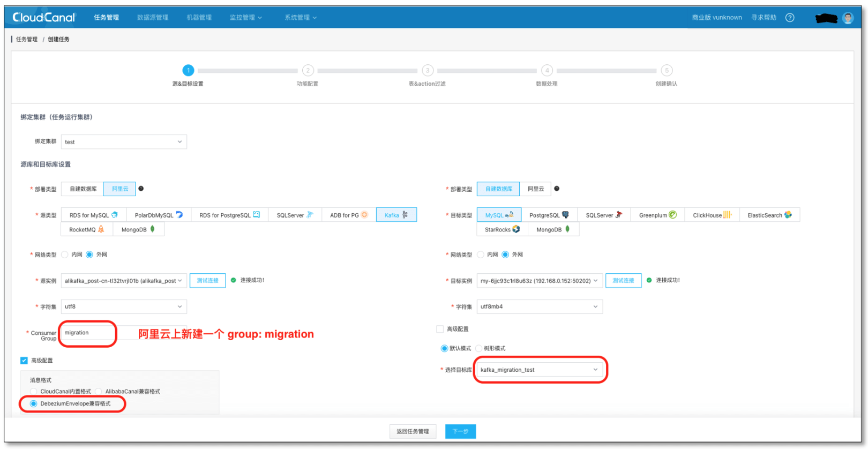The height and width of the screenshot is (449, 868).
Task: Select PostgreSQL as target type
Action: tap(549, 215)
